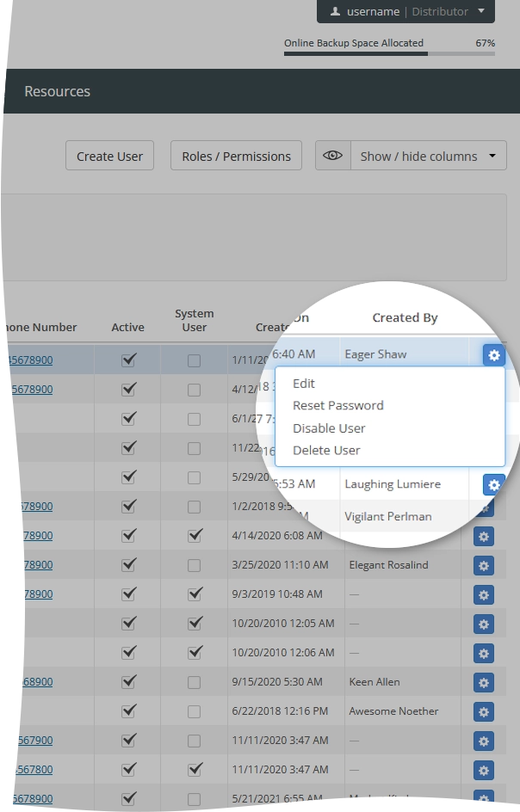Click Elegant Rosalind name cell
Screen dimensions: 520x812
pos(388,565)
